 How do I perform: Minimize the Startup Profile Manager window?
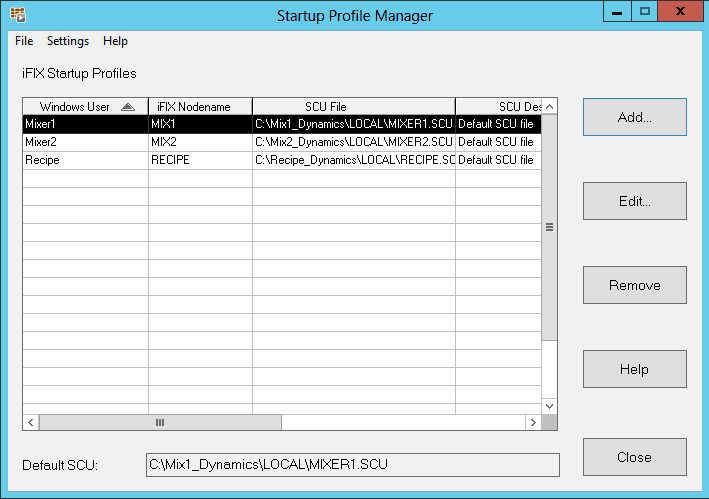(617, 11)
